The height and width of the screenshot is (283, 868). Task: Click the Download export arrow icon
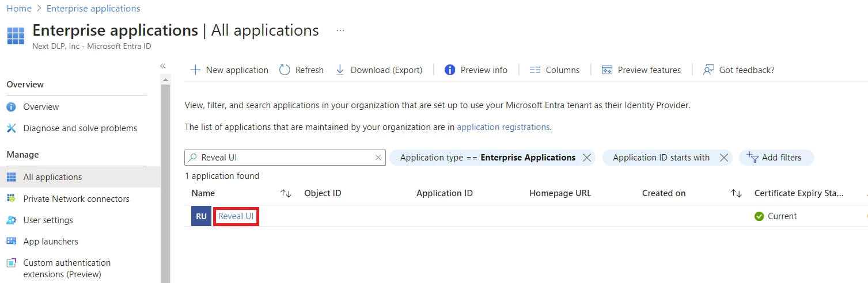340,70
